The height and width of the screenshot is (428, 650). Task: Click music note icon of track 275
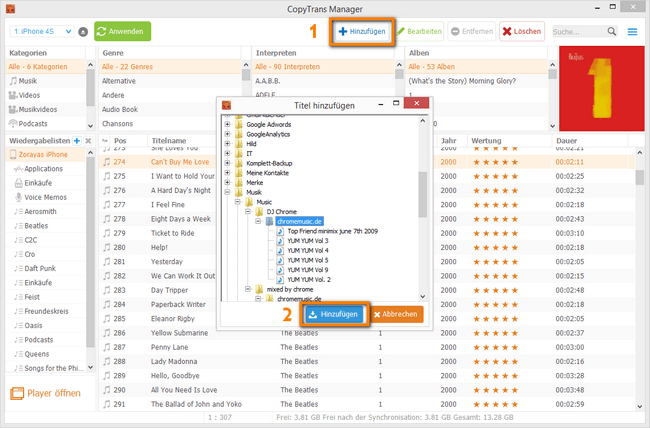(107, 176)
